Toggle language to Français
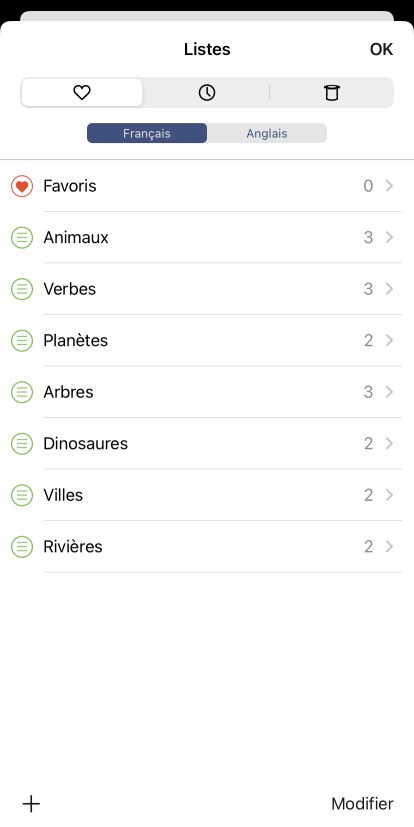Screen dimensions: 414x827 pos(147,133)
